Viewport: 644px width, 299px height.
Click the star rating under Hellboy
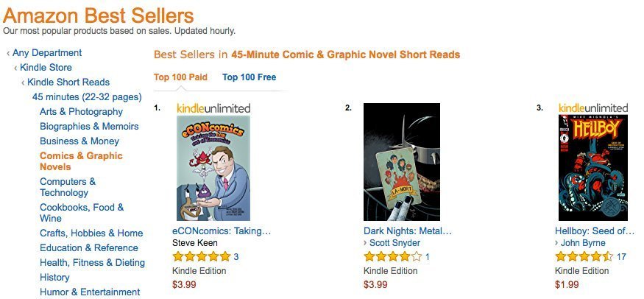pos(584,257)
